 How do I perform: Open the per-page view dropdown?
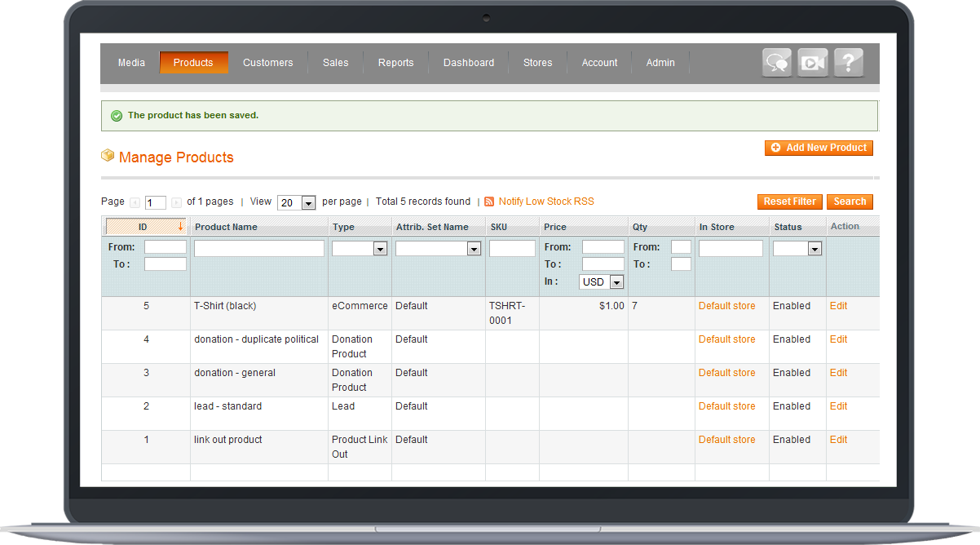(x=296, y=202)
